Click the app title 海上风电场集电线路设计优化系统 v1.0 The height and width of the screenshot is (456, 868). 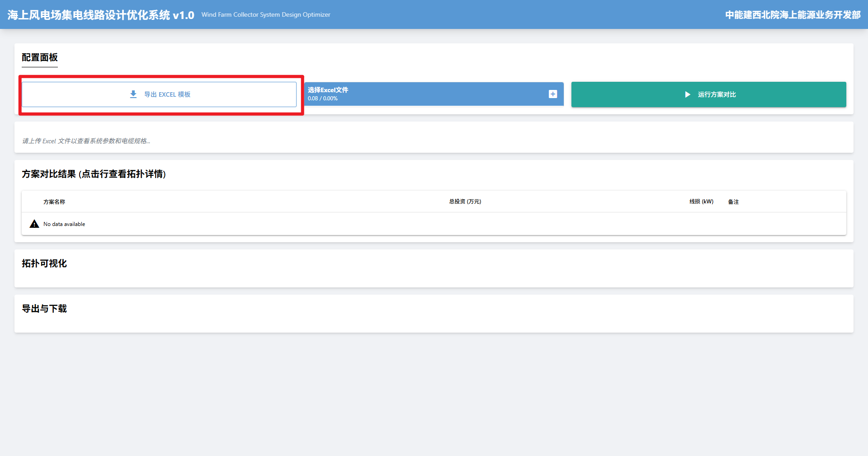pyautogui.click(x=101, y=15)
